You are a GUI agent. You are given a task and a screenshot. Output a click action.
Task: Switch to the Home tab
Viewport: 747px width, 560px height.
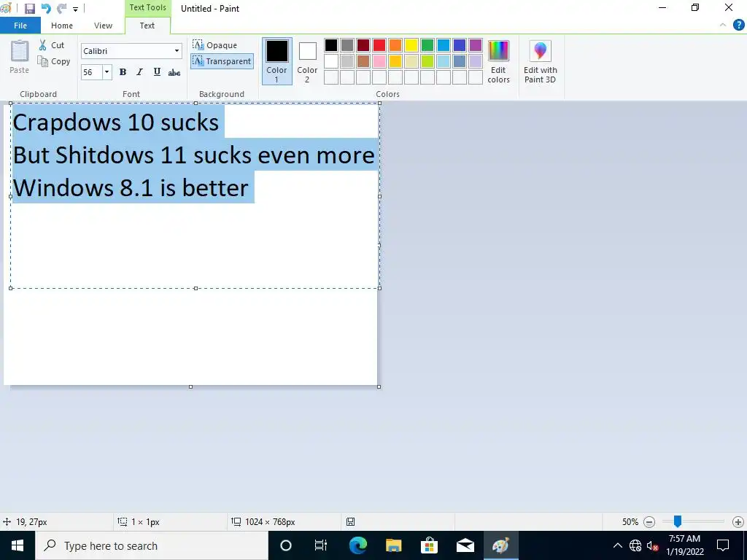point(62,26)
